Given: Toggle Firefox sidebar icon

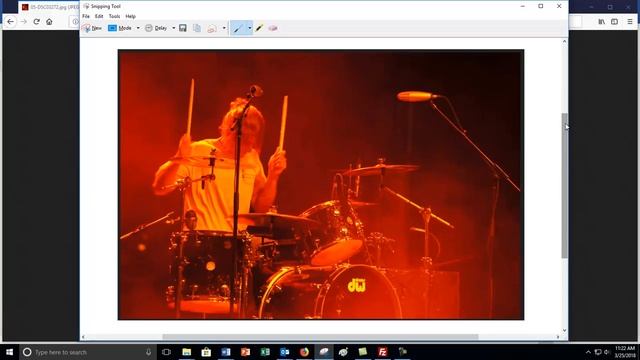Looking at the screenshot, I should [x=615, y=22].
